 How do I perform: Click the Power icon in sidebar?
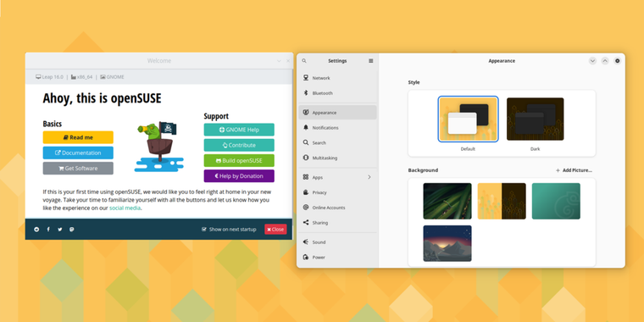click(306, 257)
